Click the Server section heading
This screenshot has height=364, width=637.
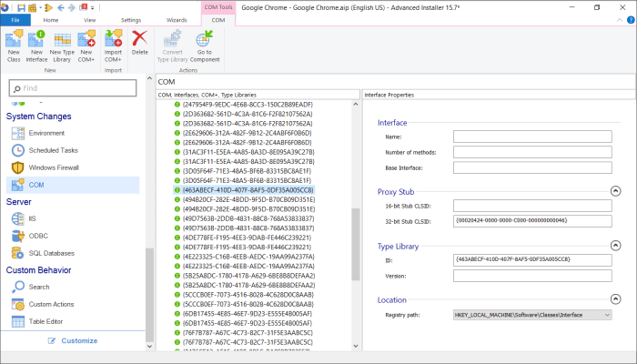(19, 202)
